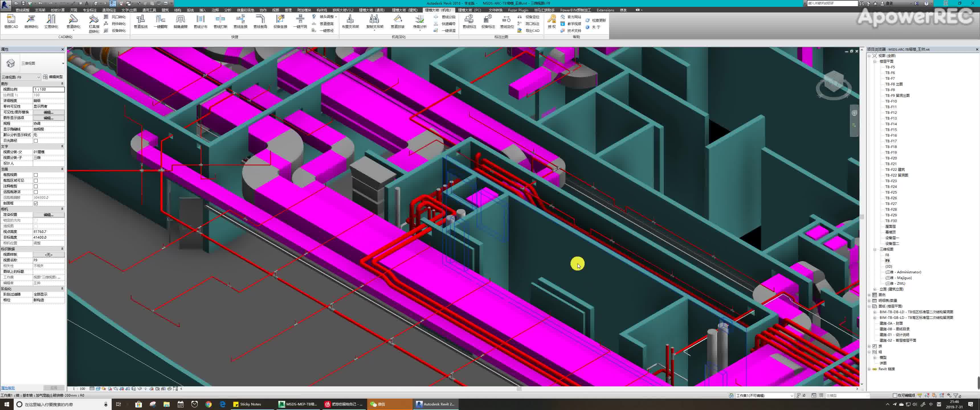980x410 pixels.
Task: Expand the 图例 tree node
Action: [869, 295]
